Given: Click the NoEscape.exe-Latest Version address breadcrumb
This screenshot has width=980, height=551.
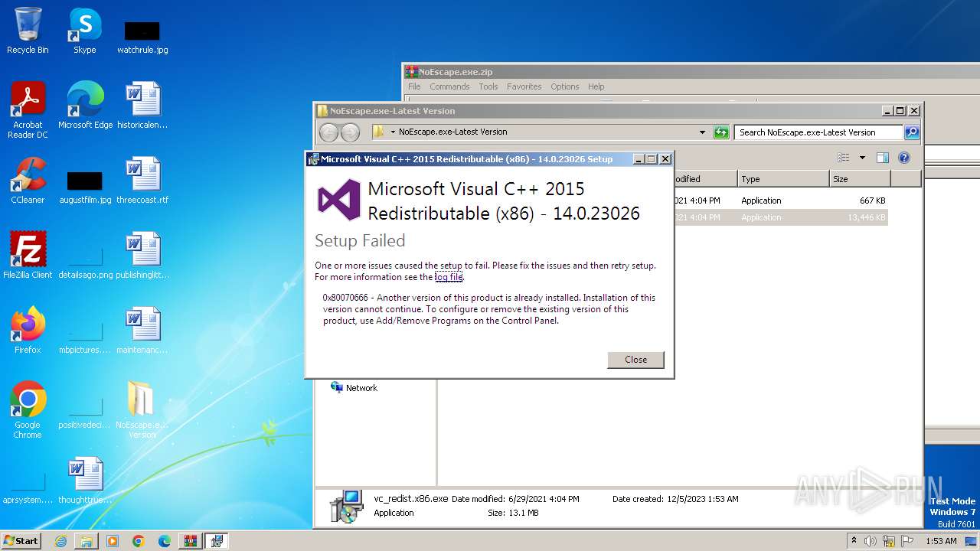Looking at the screenshot, I should [x=452, y=132].
